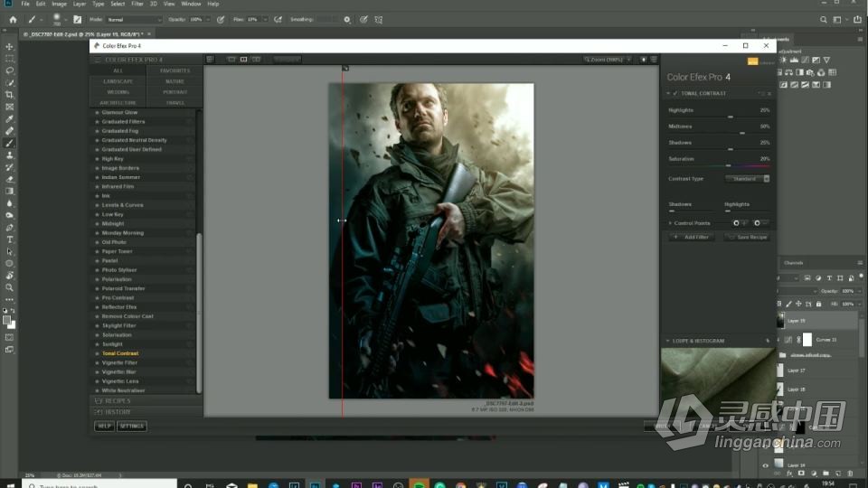Select Landscape filter category tab
The width and height of the screenshot is (868, 488).
[x=118, y=81]
